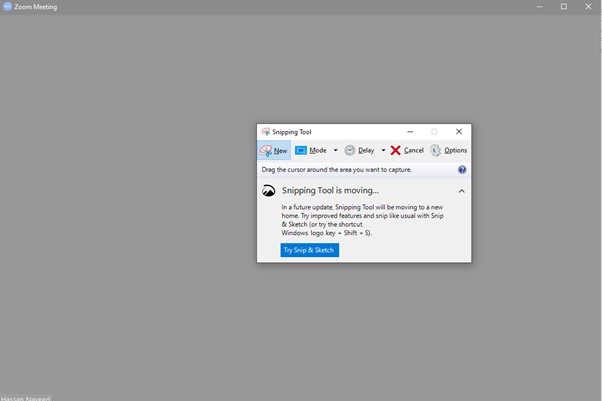
Task: Click 'Snipping Tool is moving...' heading
Action: coord(330,191)
